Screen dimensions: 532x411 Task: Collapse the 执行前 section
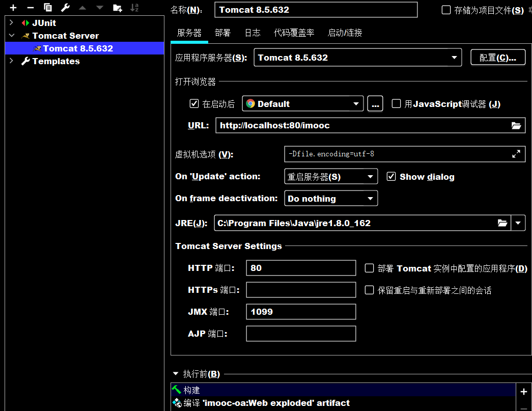pyautogui.click(x=176, y=374)
